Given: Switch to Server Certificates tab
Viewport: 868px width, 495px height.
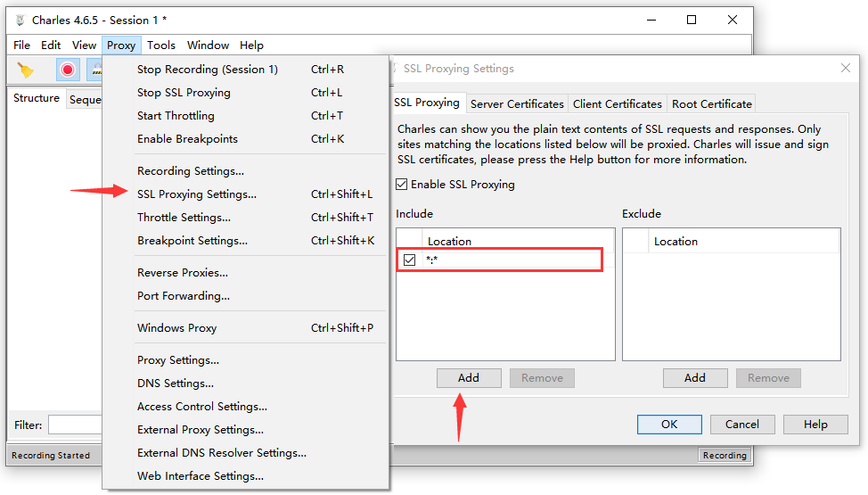Looking at the screenshot, I should coord(517,104).
